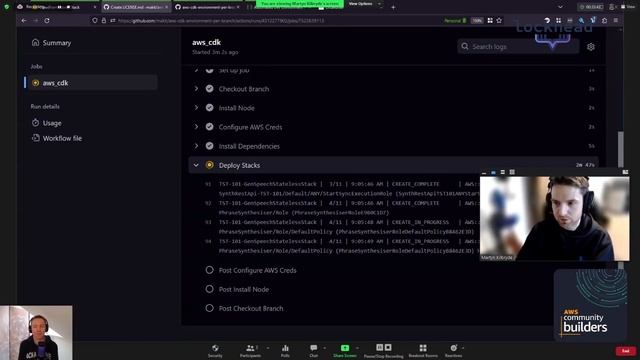Go to Summary in the sidebar
The image size is (640, 360).
pos(57,42)
